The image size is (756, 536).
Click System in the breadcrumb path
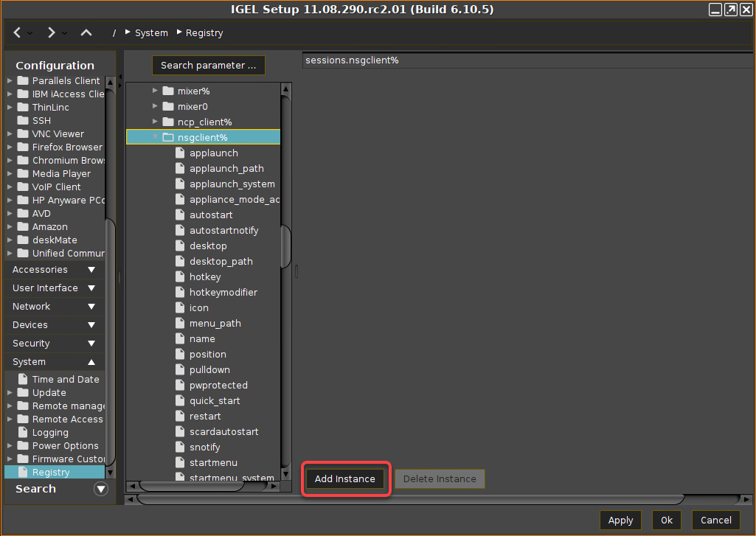pos(150,32)
